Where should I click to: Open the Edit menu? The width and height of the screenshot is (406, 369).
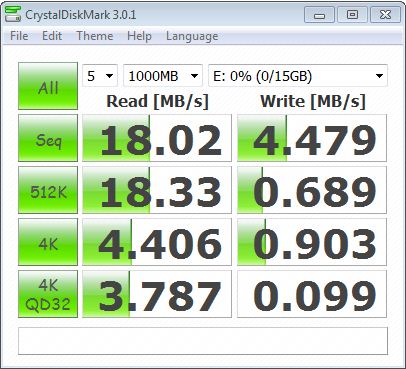pyautogui.click(x=52, y=36)
